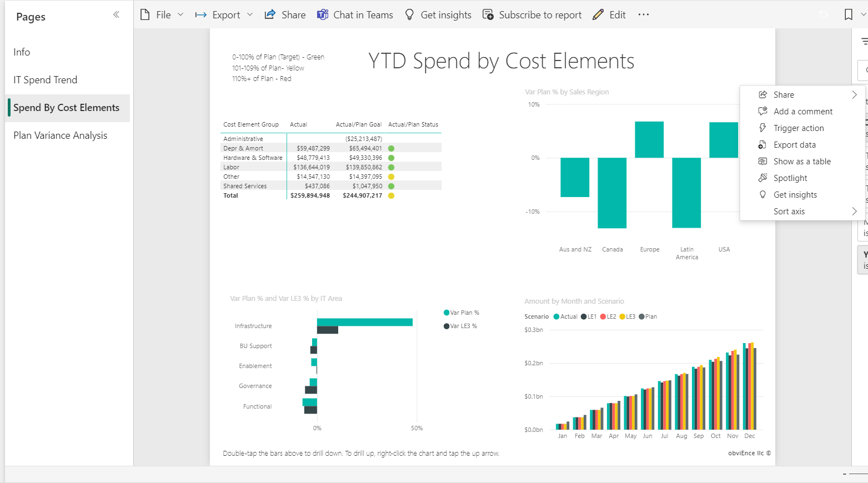Image resolution: width=868 pixels, height=483 pixels.
Task: Expand the Sort axis submenu arrow
Action: click(x=855, y=212)
